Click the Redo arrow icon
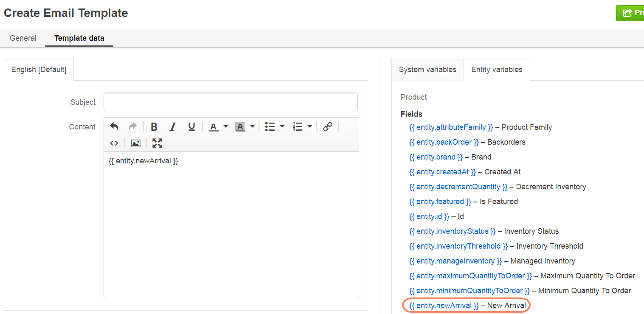 coord(132,126)
